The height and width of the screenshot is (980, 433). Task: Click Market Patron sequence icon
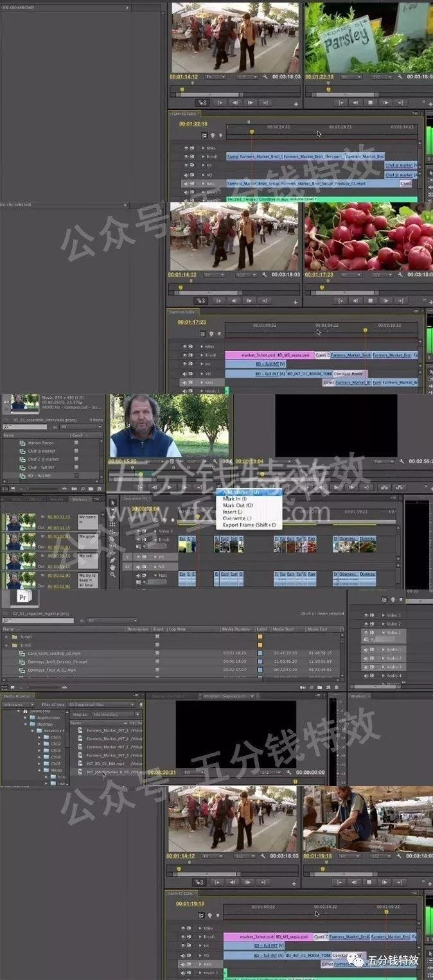click(x=22, y=443)
